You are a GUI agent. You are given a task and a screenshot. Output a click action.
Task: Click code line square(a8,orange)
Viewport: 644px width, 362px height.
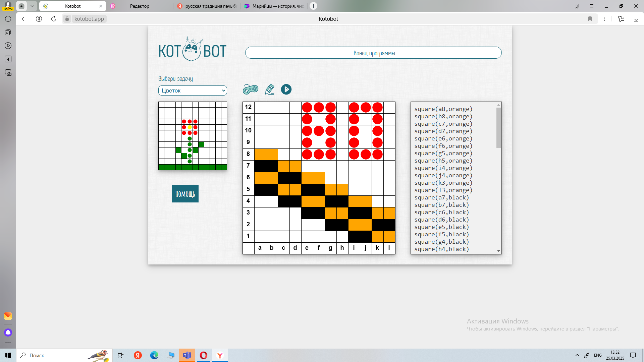pyautogui.click(x=443, y=109)
